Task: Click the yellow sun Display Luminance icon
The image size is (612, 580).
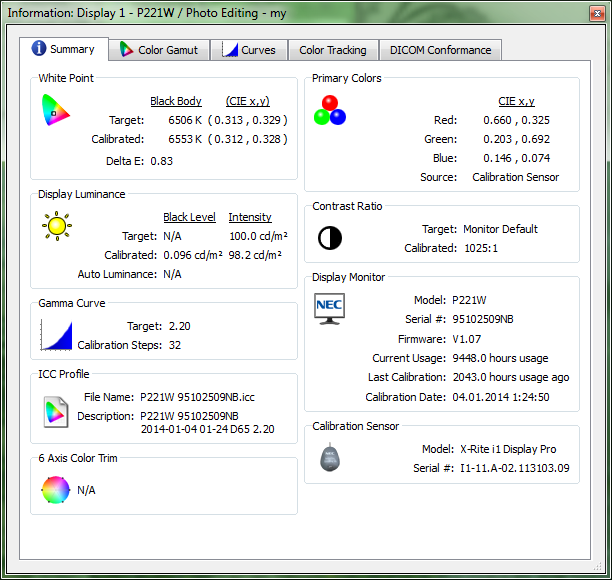Action: pyautogui.click(x=57, y=226)
